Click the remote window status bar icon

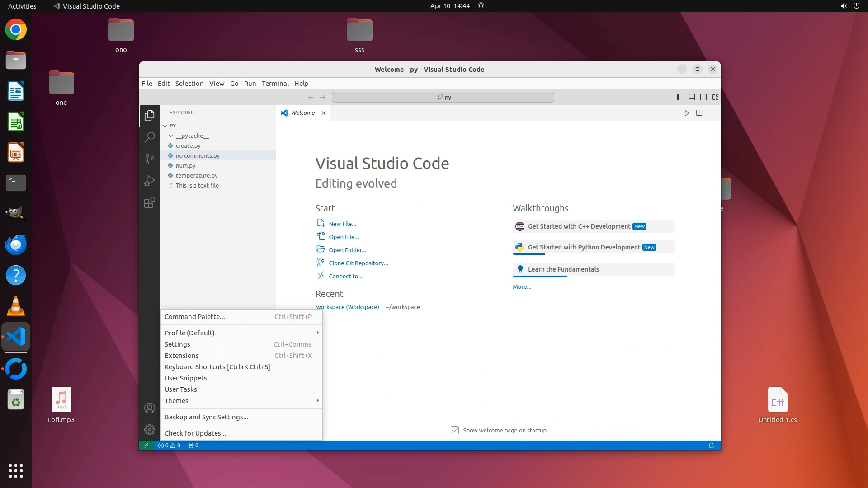click(146, 446)
